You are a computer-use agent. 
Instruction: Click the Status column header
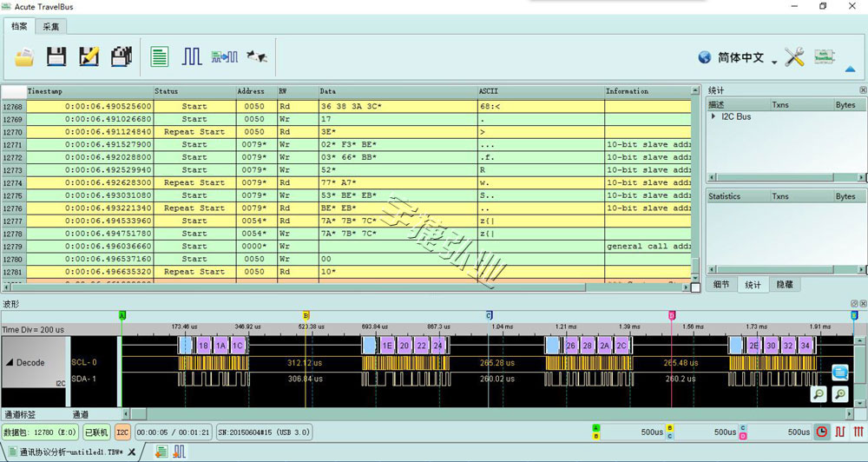[194, 91]
